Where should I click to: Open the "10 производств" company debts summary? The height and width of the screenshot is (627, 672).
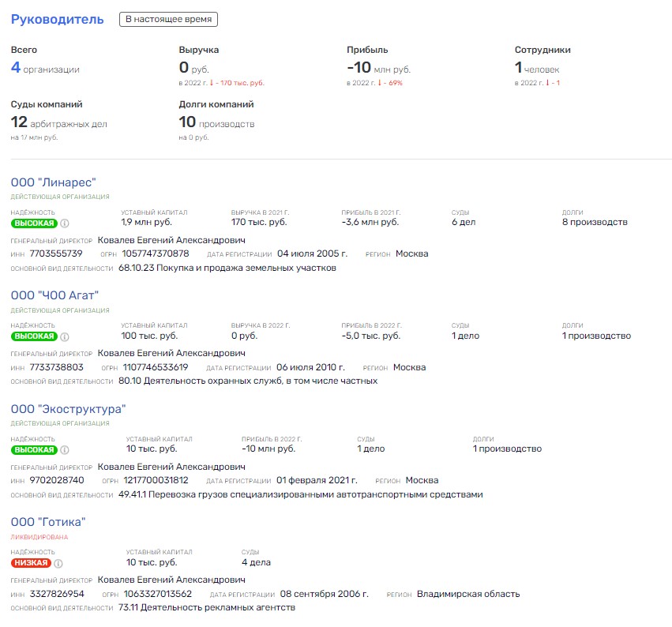[216, 123]
